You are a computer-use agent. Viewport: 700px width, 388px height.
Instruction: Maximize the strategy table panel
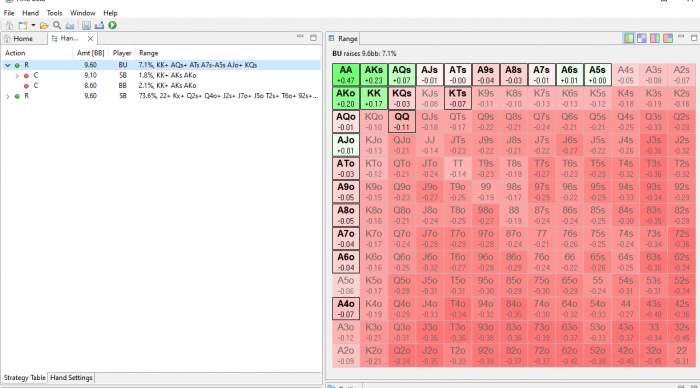coord(313,38)
